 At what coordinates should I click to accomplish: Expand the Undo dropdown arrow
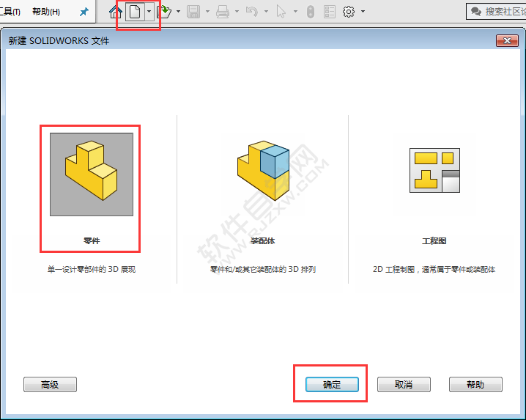[x=266, y=12]
